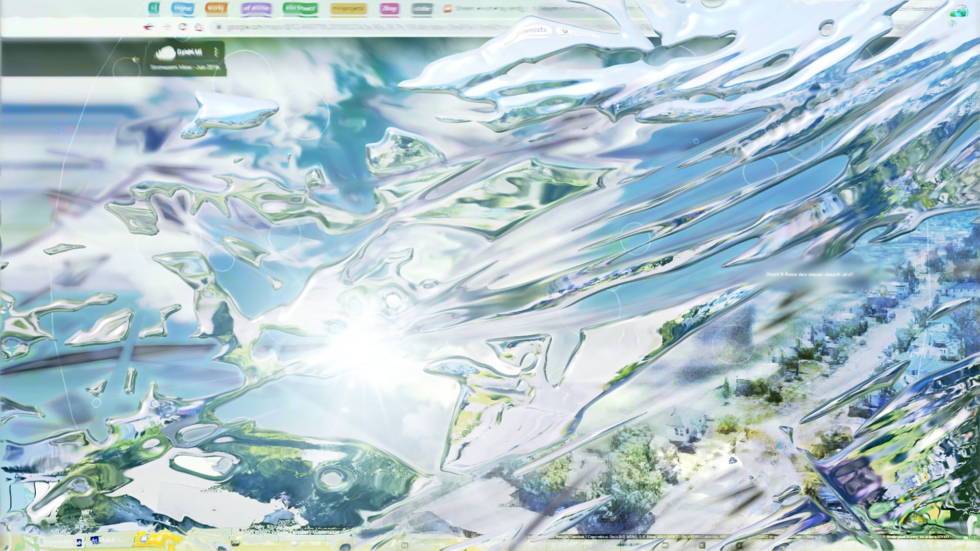Click the browser forward arrow
Viewport: 980px width, 551px height.
click(x=165, y=27)
